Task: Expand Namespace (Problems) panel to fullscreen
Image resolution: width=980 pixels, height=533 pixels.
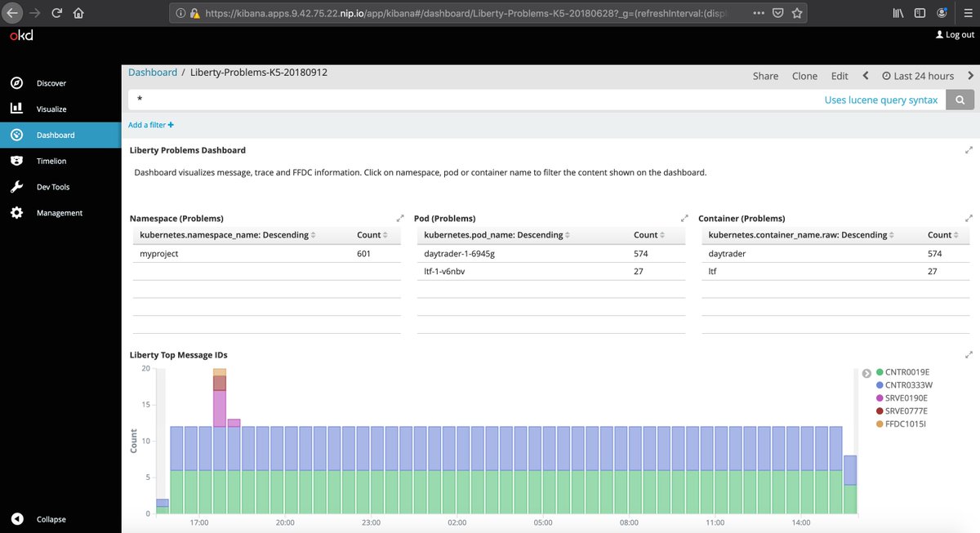Action: [x=400, y=219]
